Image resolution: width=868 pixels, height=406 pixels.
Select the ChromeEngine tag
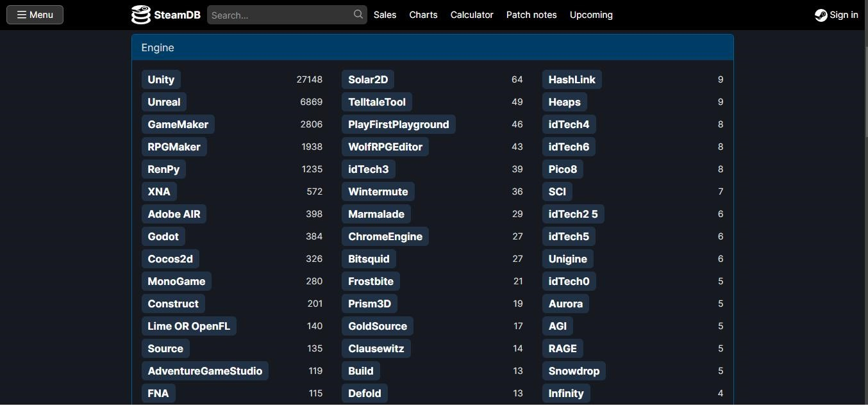(x=385, y=236)
